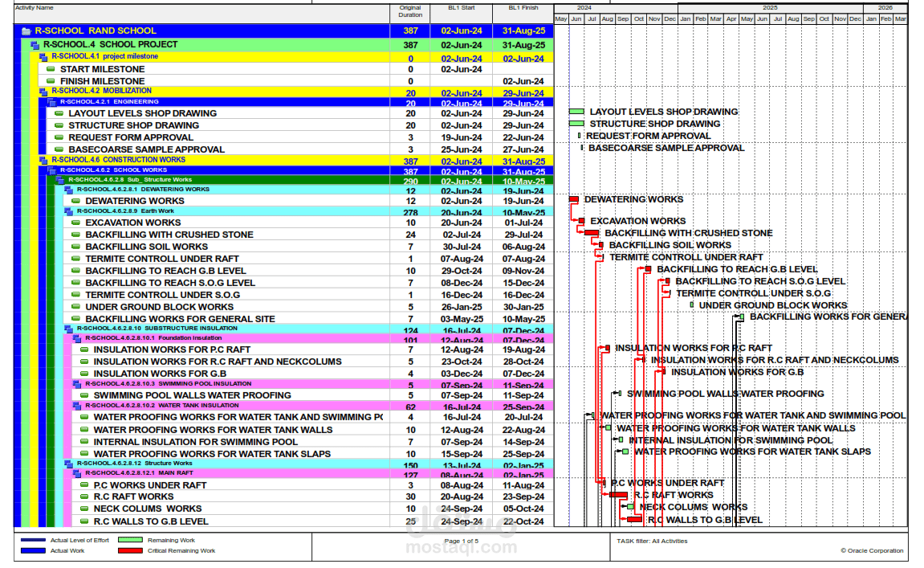The width and height of the screenshot is (924, 568).
Task: Select the activity icon in EXCAVATION WORKS row
Action: click(75, 223)
